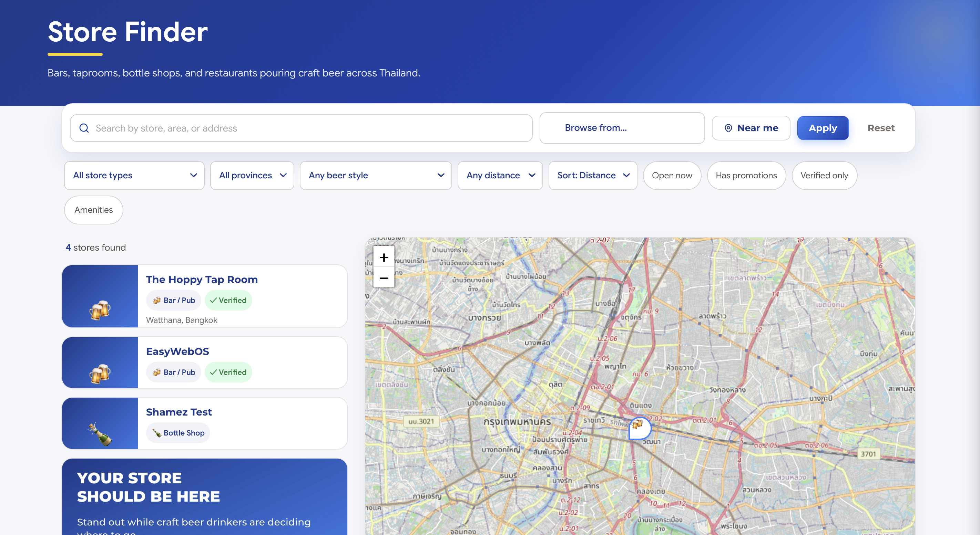
Task: Click Bar / Pub tag on EasyWebOS
Action: [174, 372]
